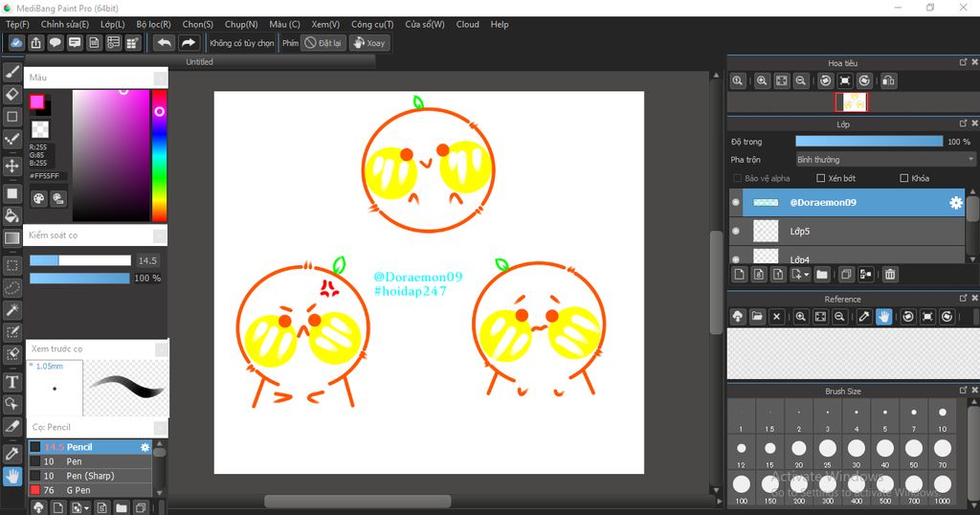
Task: Open the Bộ lọc(R) menu
Action: pyautogui.click(x=154, y=24)
